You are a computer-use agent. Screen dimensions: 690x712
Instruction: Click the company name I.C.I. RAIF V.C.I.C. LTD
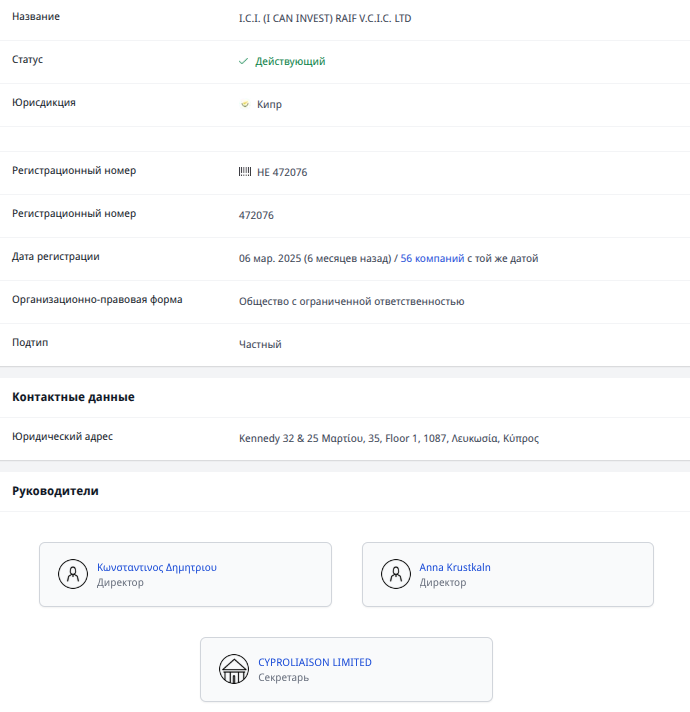coord(324,18)
